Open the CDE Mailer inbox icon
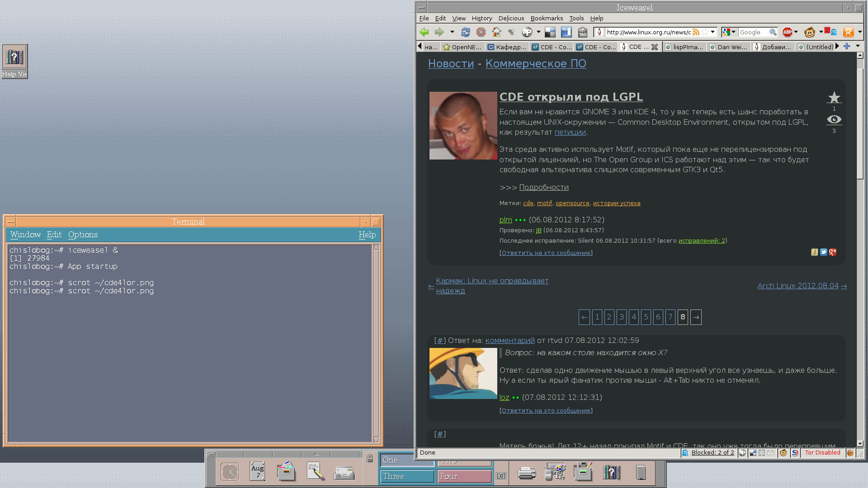The width and height of the screenshot is (868, 488). pos(344,473)
